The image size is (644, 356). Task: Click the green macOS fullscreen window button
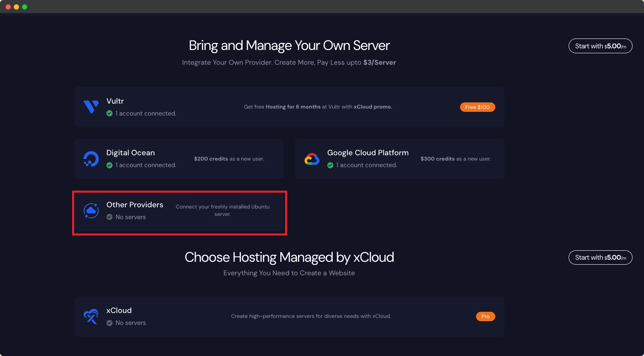(x=25, y=7)
